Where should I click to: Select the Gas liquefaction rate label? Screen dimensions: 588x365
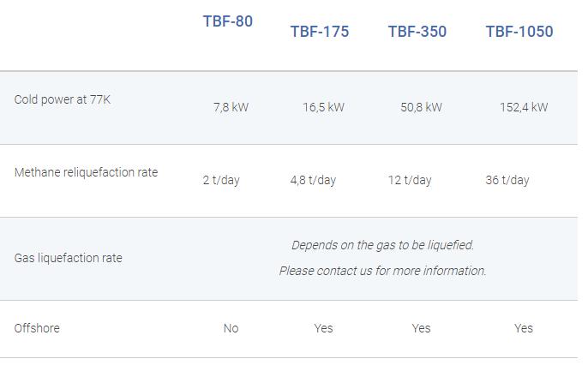click(x=69, y=258)
